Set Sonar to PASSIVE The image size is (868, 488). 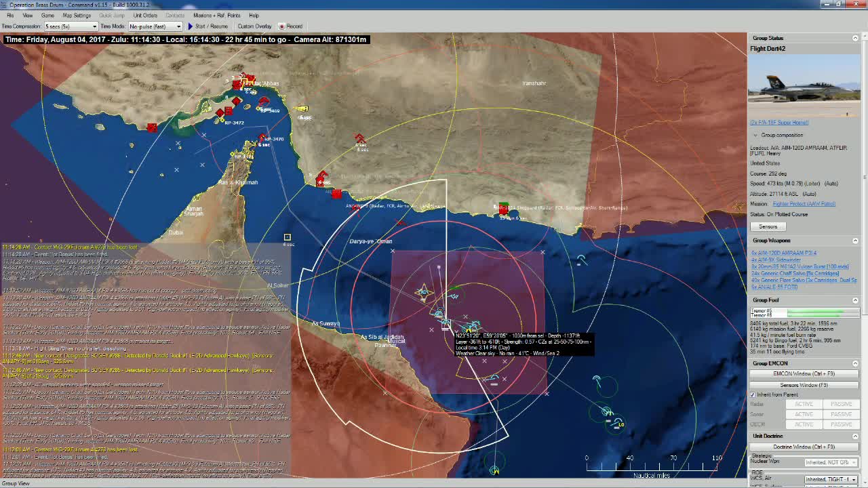(x=841, y=414)
